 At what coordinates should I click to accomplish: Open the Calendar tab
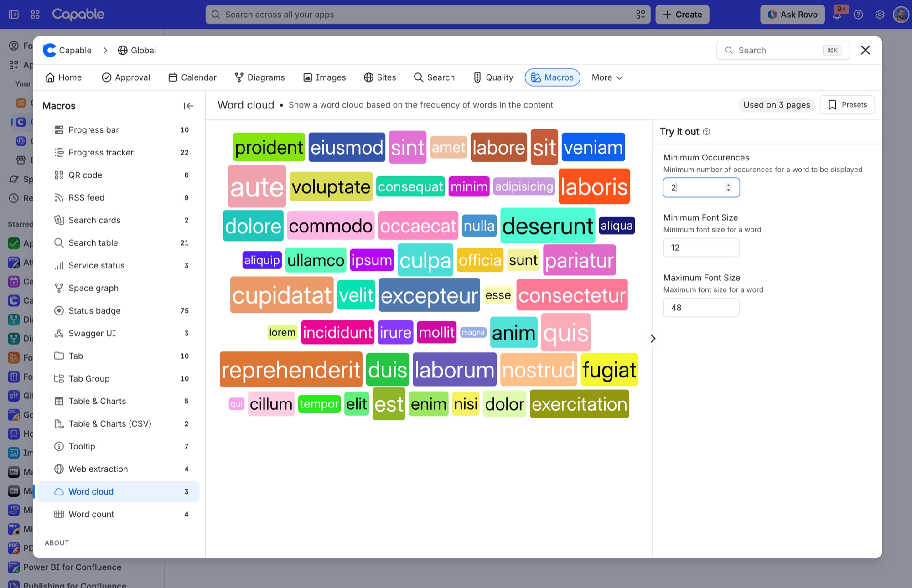coord(192,77)
